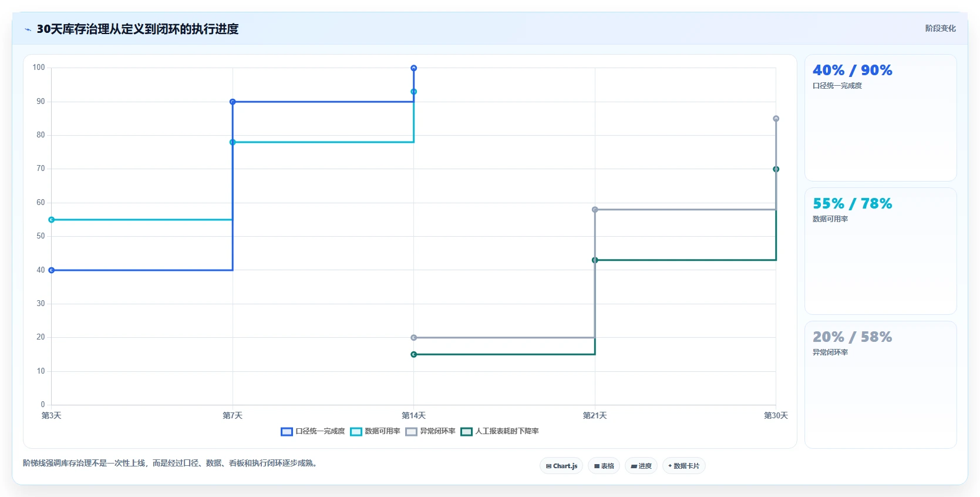The height and width of the screenshot is (497, 980).
Task: Toggle the 异常闭环率 legend swatch
Action: point(411,432)
